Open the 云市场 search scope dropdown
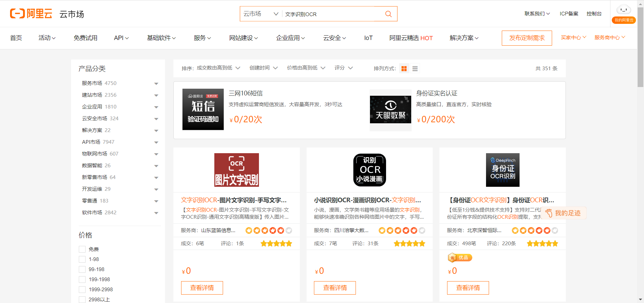 pyautogui.click(x=261, y=14)
